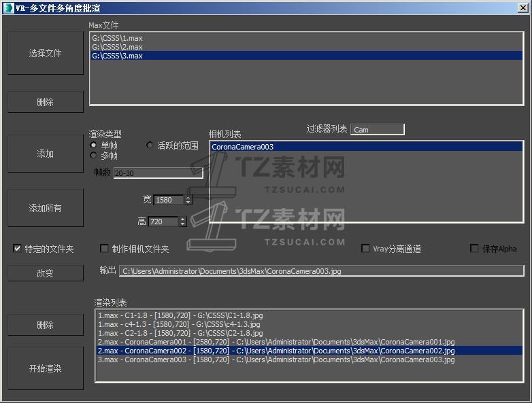
Task: Start rendering with 开始渲染 button
Action: point(46,368)
